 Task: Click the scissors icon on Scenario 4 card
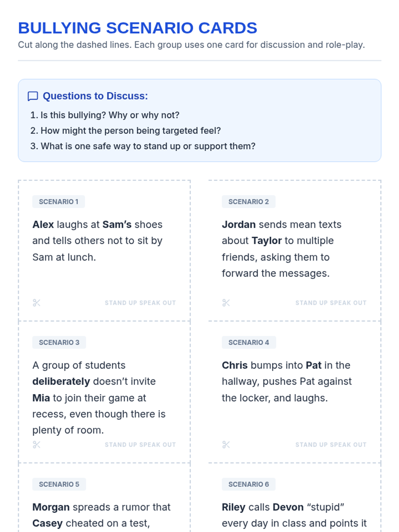point(226,445)
